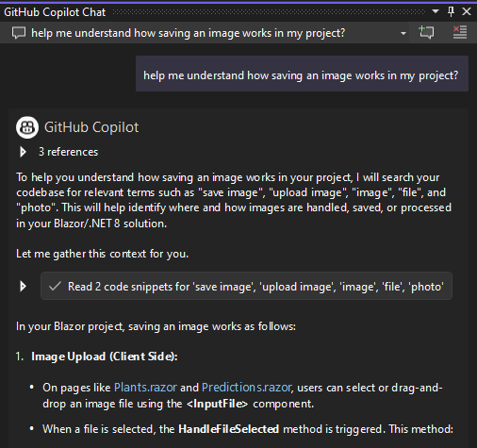Open the window position dropdown arrow
Viewport: 477px width, 448px height.
(x=436, y=11)
